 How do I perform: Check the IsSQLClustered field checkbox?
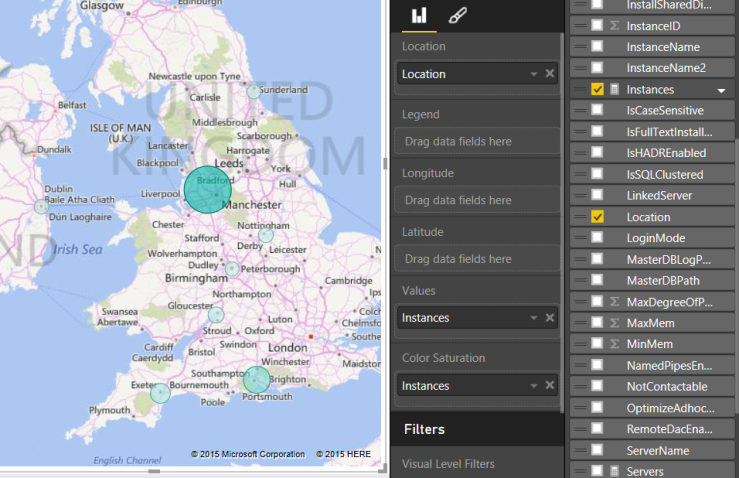pyautogui.click(x=597, y=174)
